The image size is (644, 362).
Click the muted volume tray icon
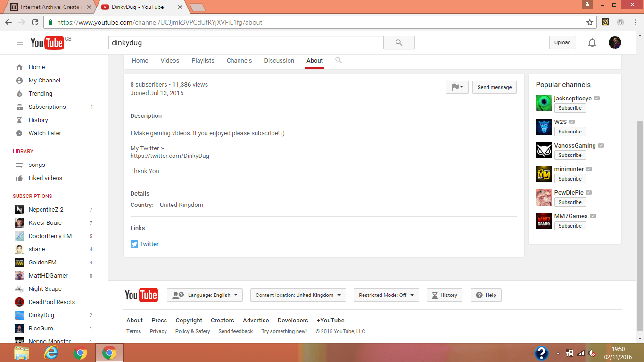pos(592,353)
